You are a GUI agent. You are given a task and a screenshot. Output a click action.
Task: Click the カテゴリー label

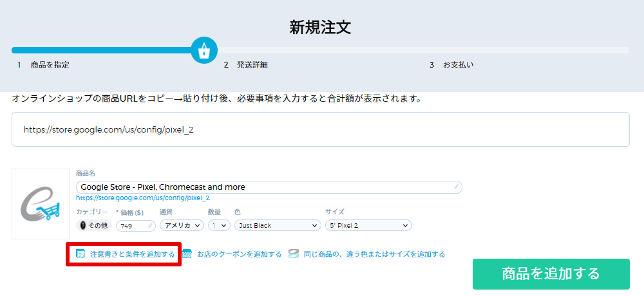point(92,212)
